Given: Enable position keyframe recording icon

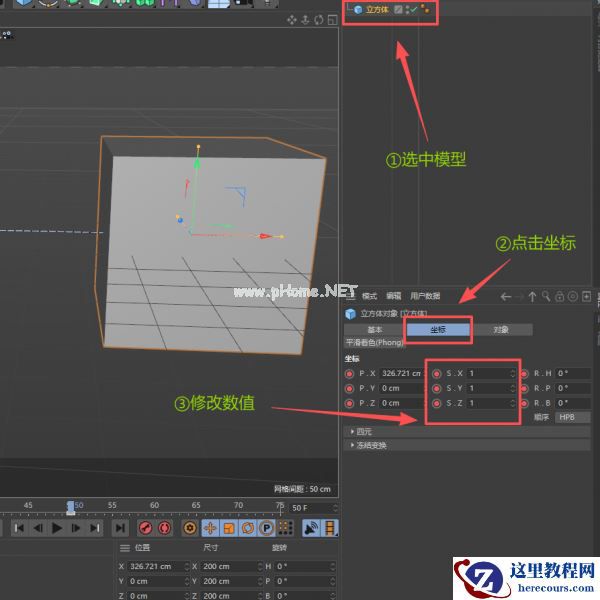Looking at the screenshot, I should click(x=211, y=527).
